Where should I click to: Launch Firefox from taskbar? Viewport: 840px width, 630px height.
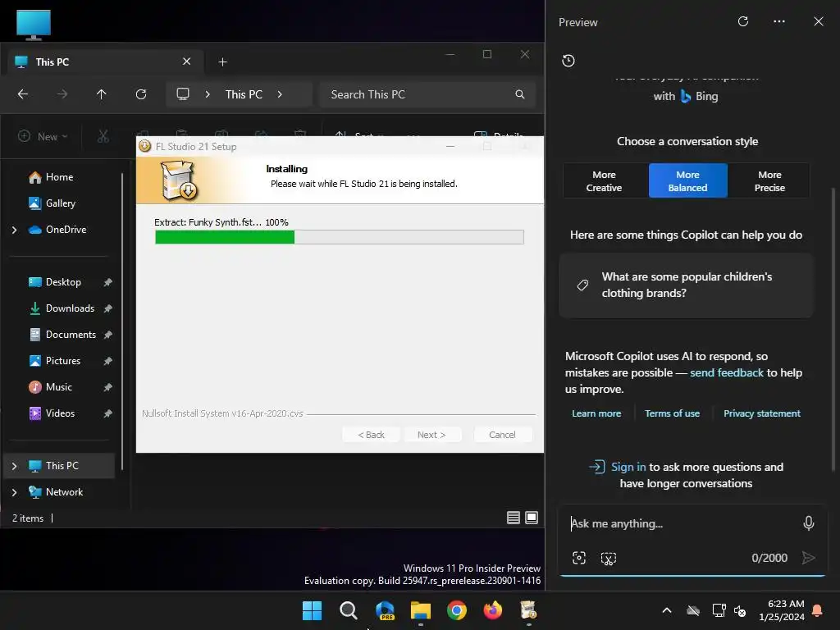point(493,610)
